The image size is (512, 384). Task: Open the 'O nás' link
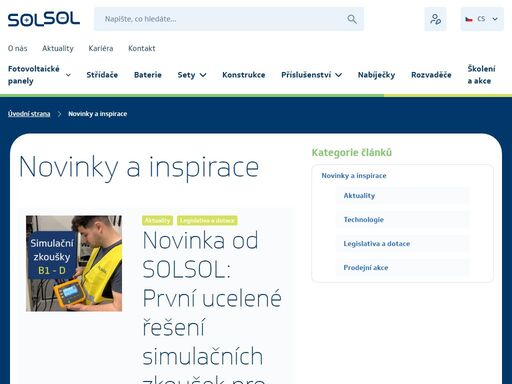pos(17,48)
